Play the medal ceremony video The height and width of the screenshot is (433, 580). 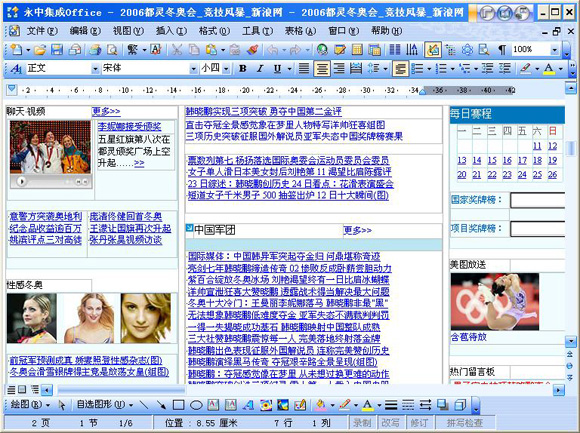coord(21,182)
